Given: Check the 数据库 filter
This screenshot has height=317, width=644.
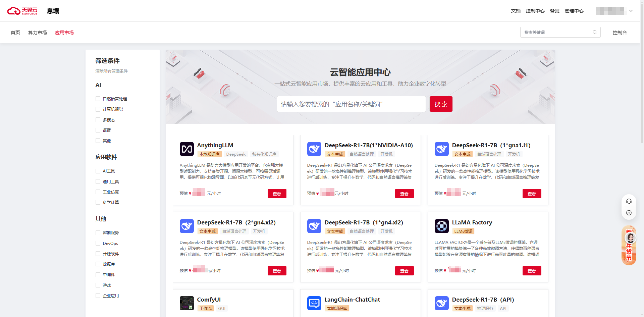Looking at the screenshot, I should coord(98,264).
